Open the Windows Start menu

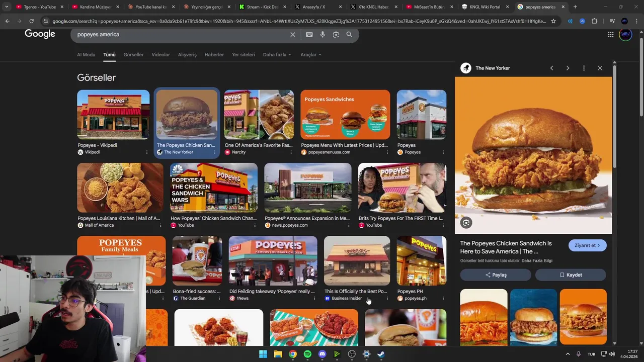tap(263, 354)
